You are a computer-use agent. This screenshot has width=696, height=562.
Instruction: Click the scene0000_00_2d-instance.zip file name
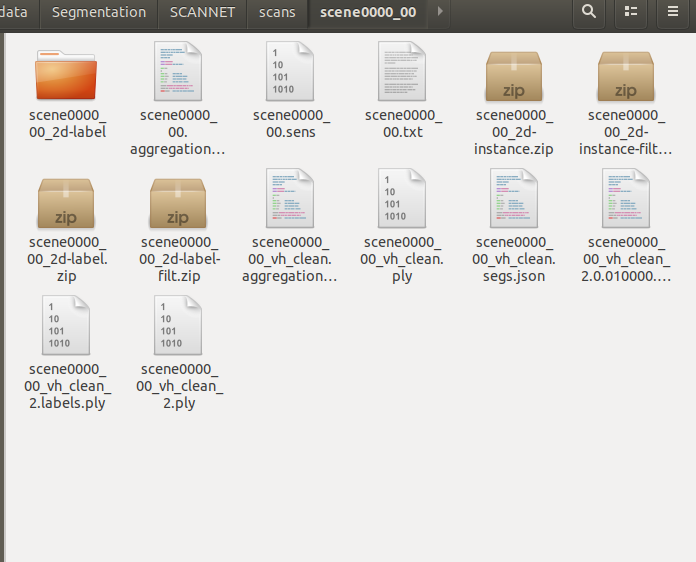pos(514,132)
